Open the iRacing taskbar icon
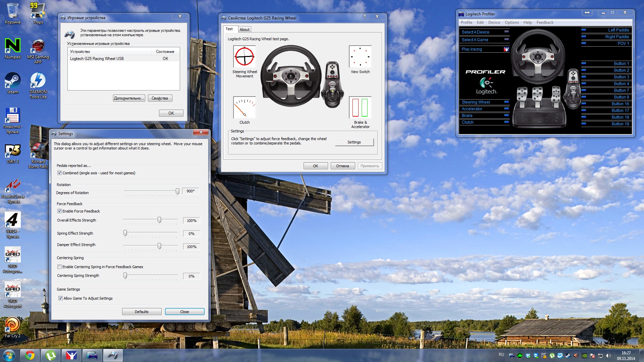The height and width of the screenshot is (362, 644). click(x=71, y=355)
